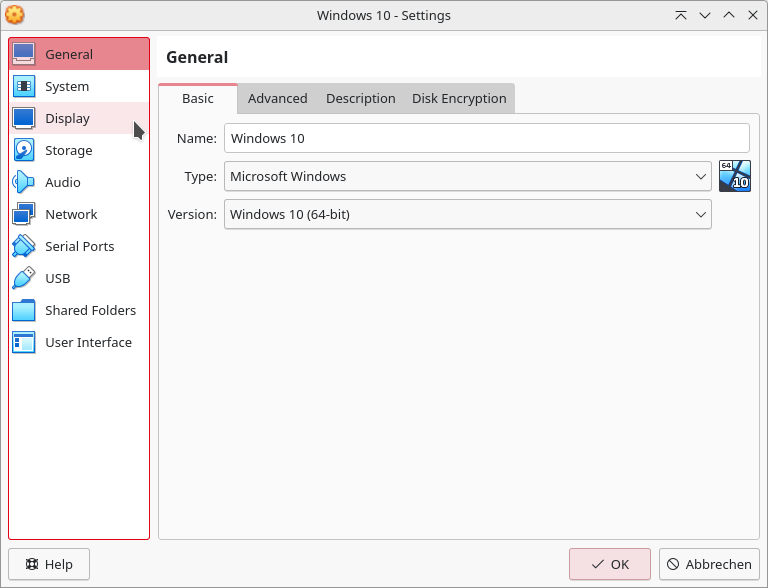
Task: Close the Settings window
Action: click(753, 15)
